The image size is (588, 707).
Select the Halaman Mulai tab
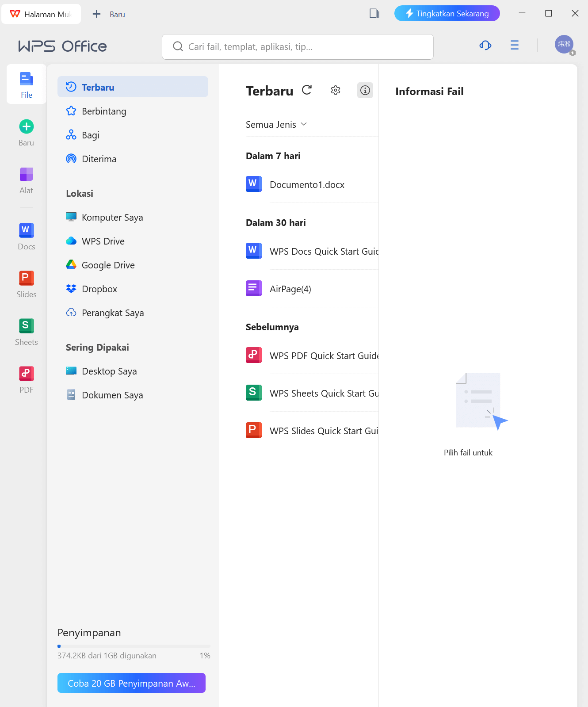[x=41, y=14]
